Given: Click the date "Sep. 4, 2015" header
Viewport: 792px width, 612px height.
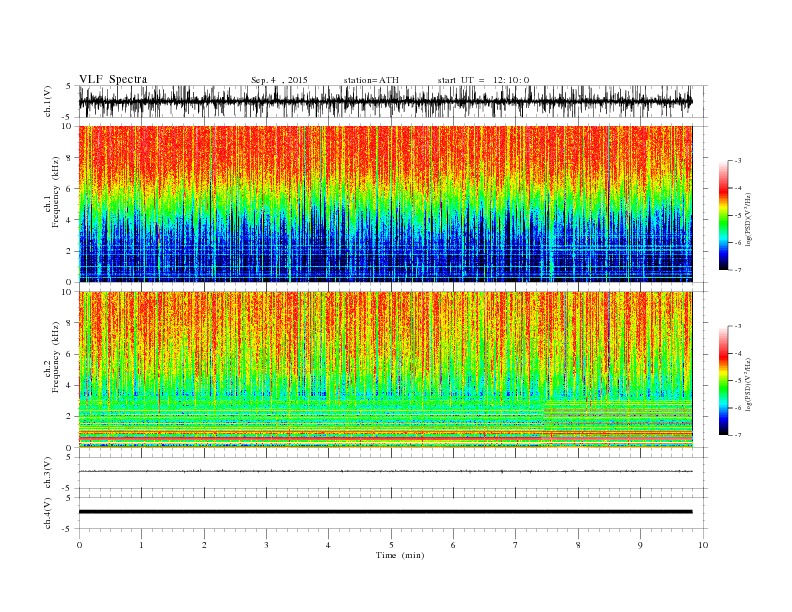Looking at the screenshot, I should pyautogui.click(x=279, y=80).
